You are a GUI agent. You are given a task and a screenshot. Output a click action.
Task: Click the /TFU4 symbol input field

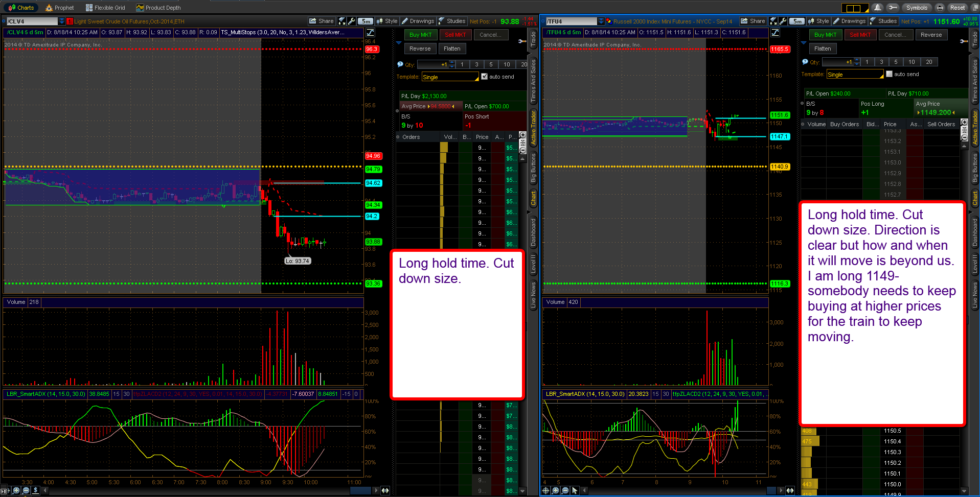tap(572, 21)
